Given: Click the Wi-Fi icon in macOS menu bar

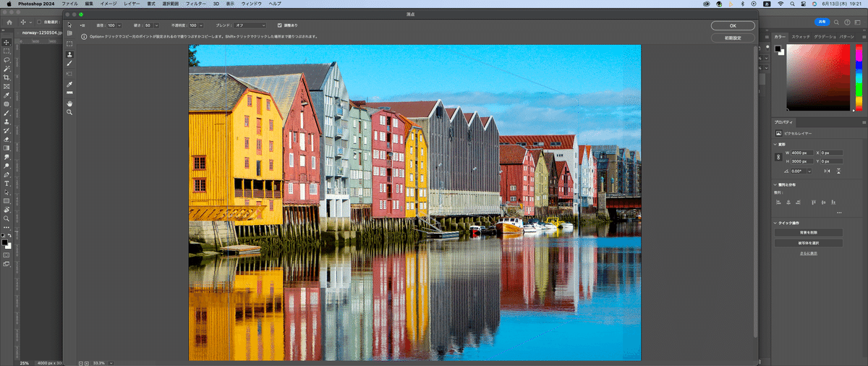Looking at the screenshot, I should coord(780,4).
